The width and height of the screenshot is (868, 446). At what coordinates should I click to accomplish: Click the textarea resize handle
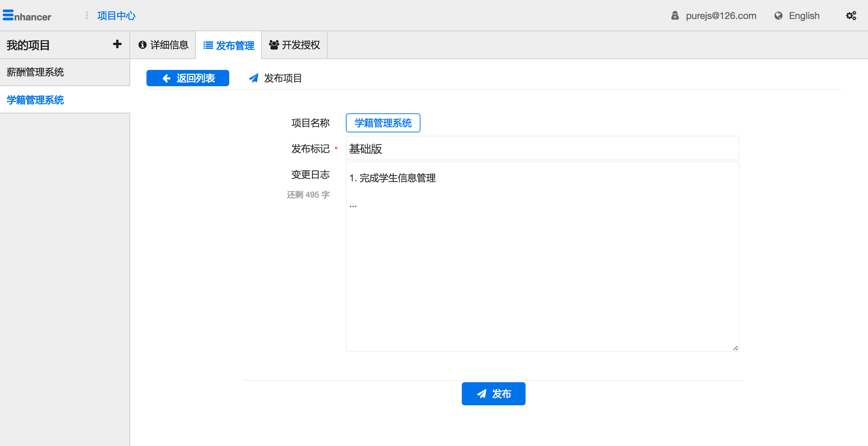[735, 348]
